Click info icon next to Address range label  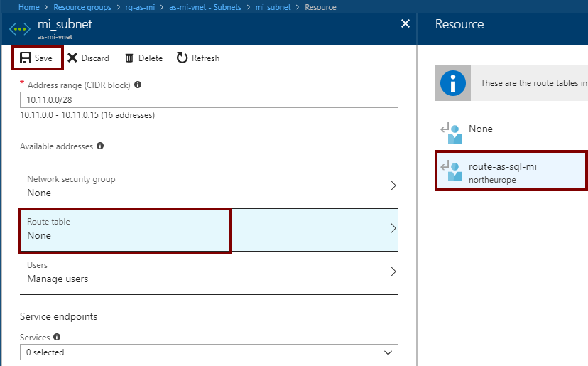(x=138, y=85)
